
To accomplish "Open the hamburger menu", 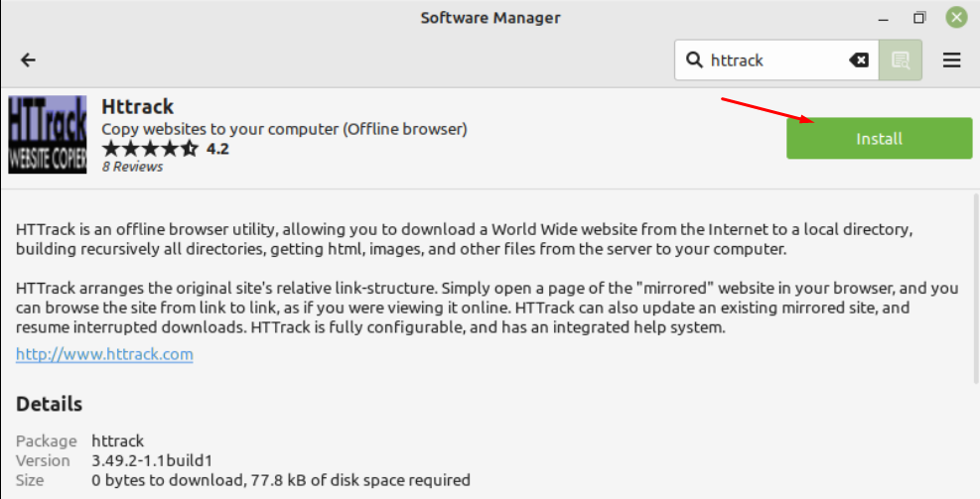I will (x=951, y=60).
